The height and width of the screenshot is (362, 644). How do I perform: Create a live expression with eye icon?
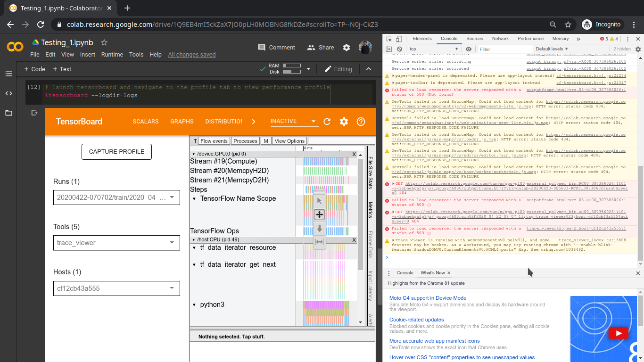pos(468,49)
